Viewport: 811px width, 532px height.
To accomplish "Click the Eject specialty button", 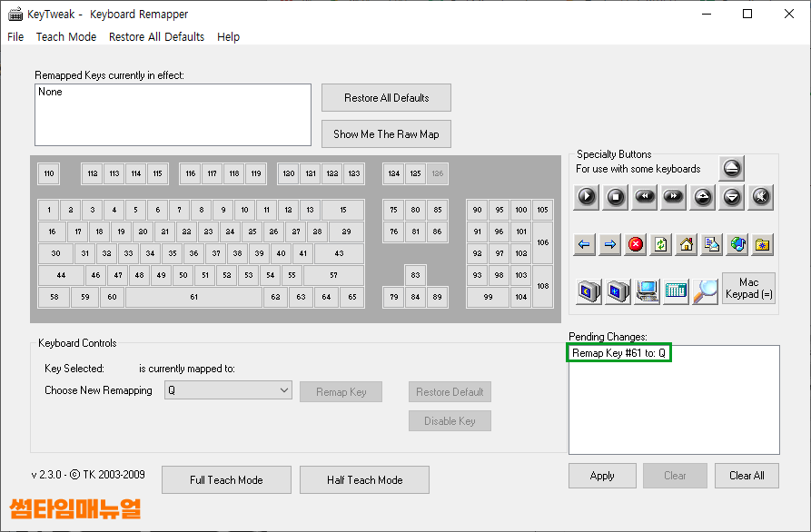I will pyautogui.click(x=731, y=168).
